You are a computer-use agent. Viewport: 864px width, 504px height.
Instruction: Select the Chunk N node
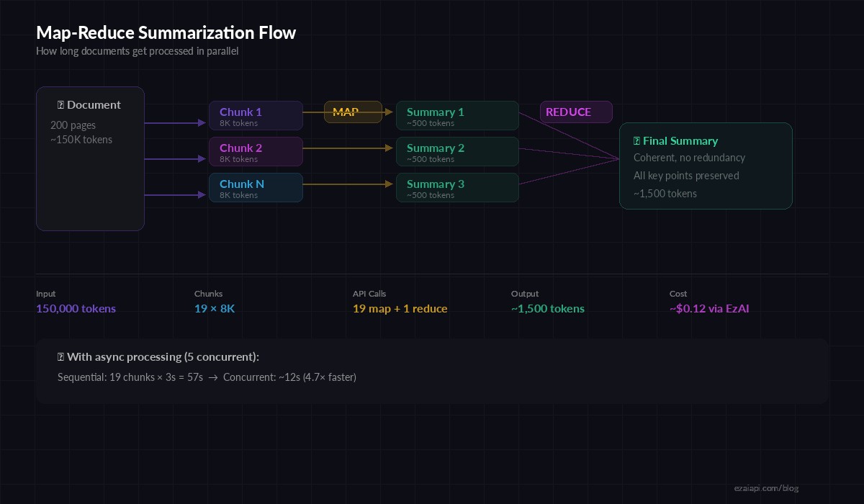(x=256, y=189)
